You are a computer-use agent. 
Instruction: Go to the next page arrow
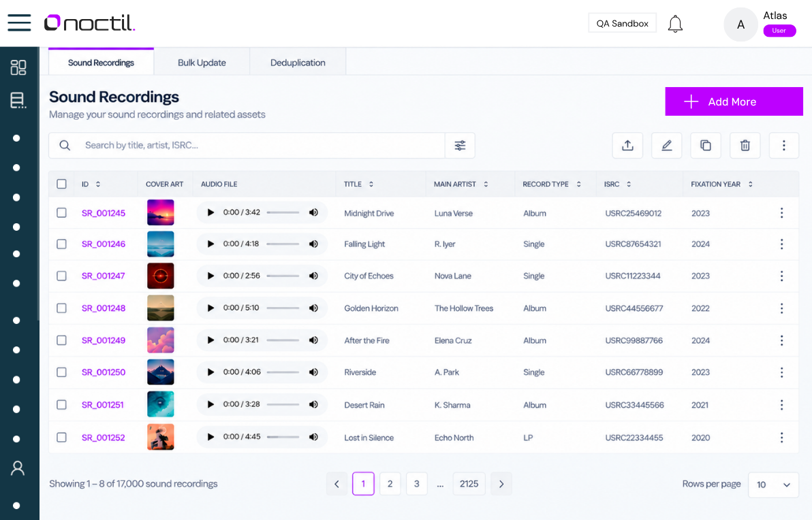[x=501, y=484]
